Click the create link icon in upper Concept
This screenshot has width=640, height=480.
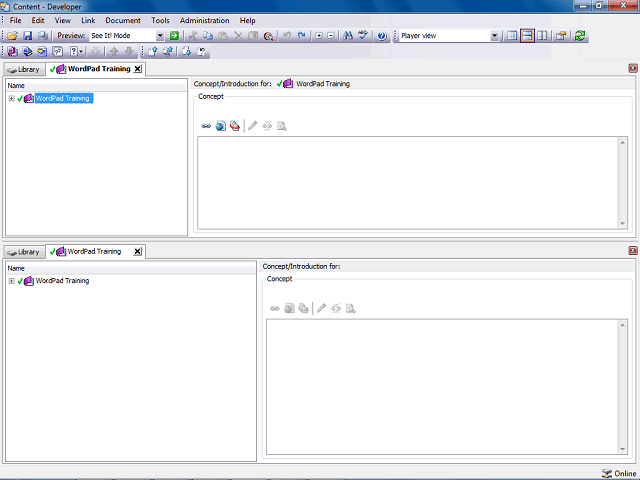point(206,126)
